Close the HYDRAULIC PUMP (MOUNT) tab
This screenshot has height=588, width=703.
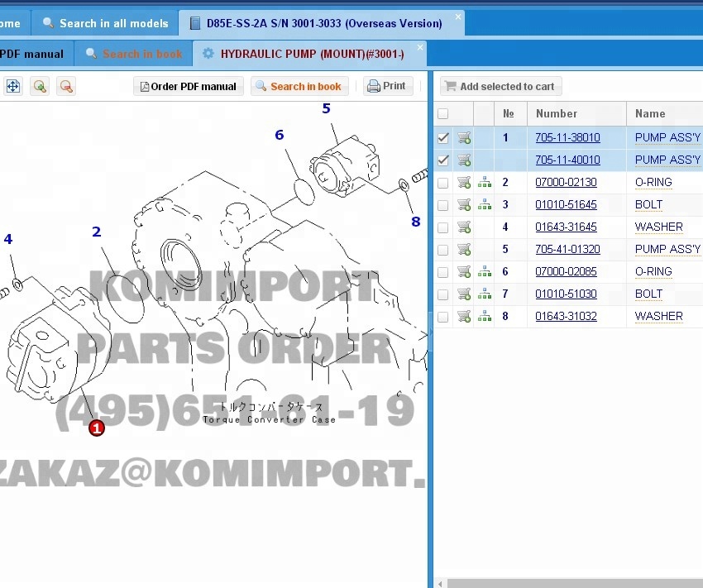click(x=419, y=47)
